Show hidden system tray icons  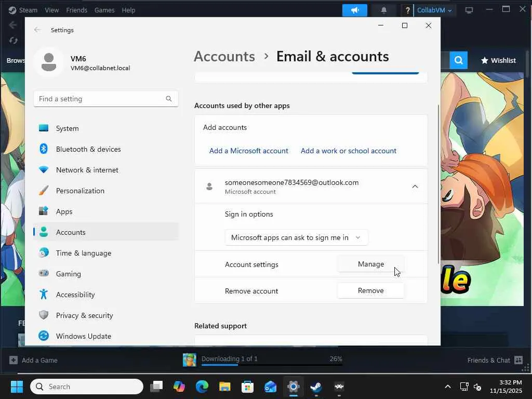point(448,387)
